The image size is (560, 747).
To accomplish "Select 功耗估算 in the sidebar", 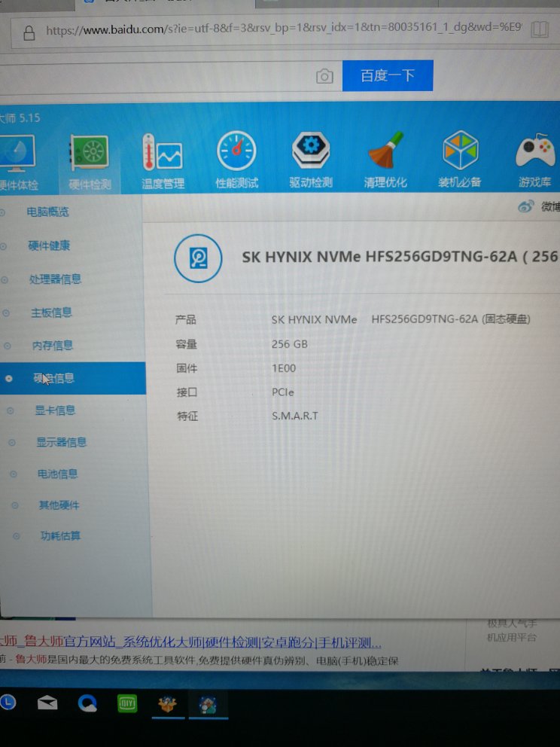I will (x=60, y=536).
